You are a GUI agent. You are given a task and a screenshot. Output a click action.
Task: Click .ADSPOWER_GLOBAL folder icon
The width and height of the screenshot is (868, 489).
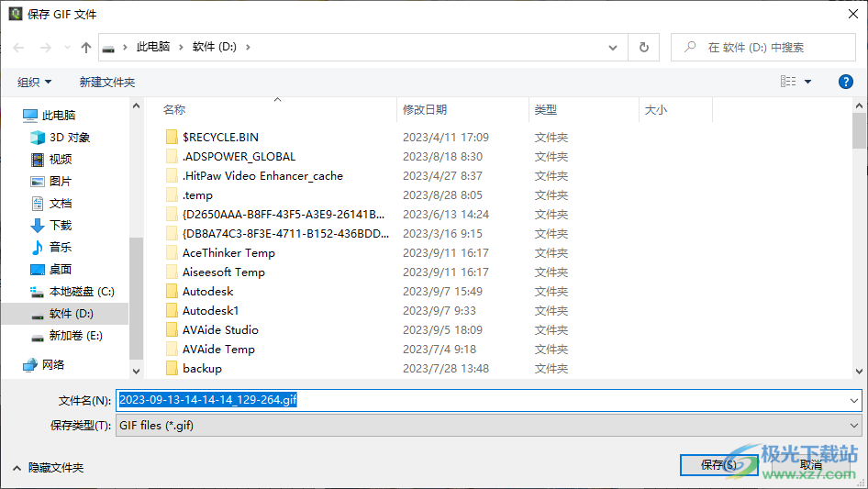172,156
